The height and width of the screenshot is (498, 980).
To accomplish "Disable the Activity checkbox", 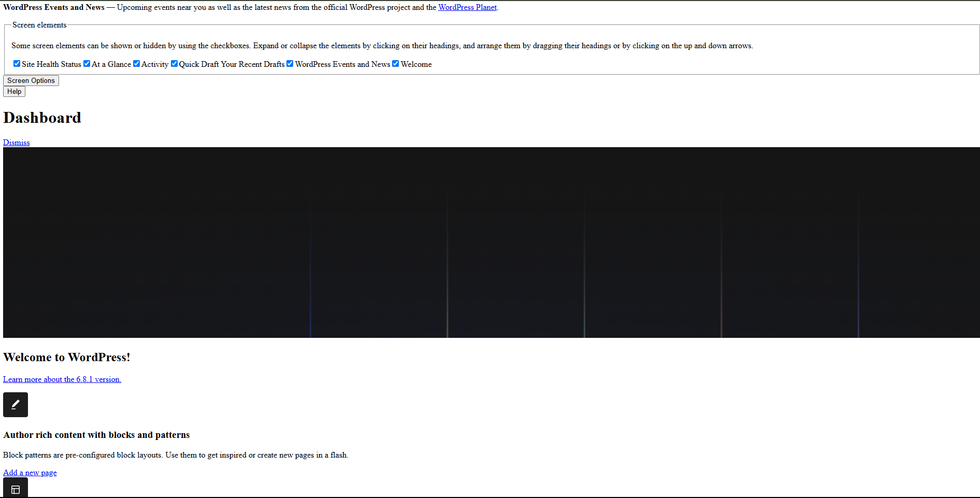I will coord(136,64).
